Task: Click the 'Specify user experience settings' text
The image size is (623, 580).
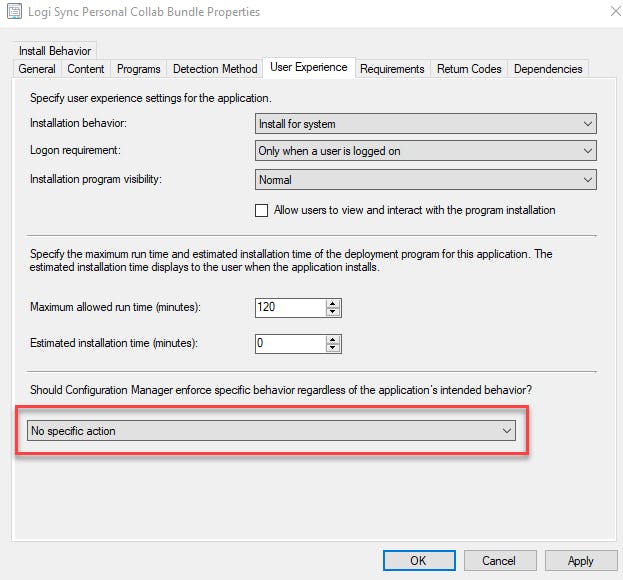Action: (x=151, y=98)
